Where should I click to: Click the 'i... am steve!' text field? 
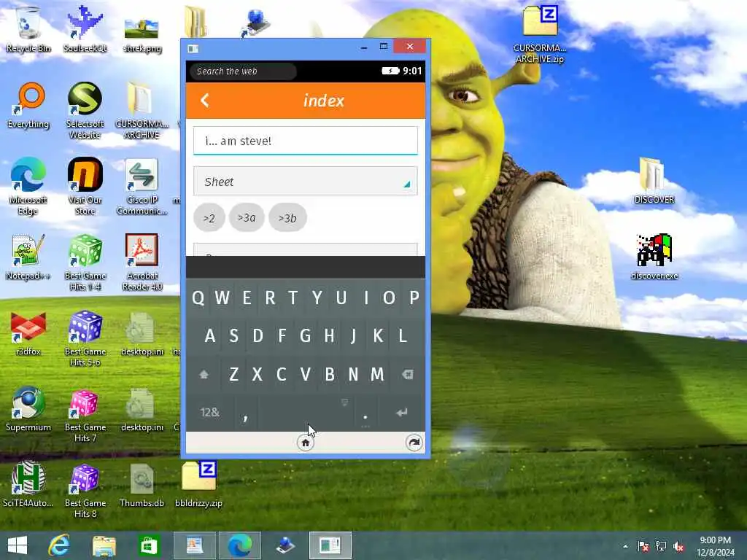pyautogui.click(x=306, y=141)
